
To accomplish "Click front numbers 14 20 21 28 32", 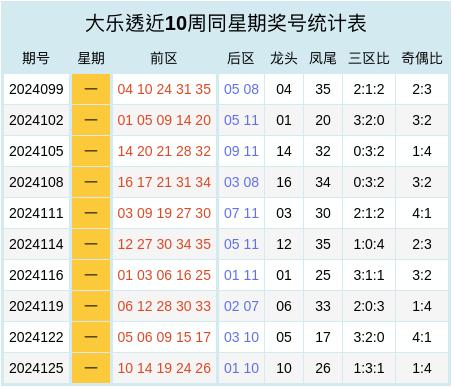I will pos(164,151).
